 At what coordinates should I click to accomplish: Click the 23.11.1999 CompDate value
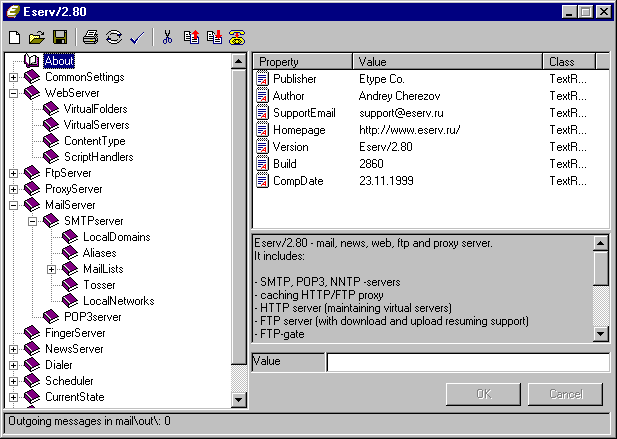click(386, 181)
